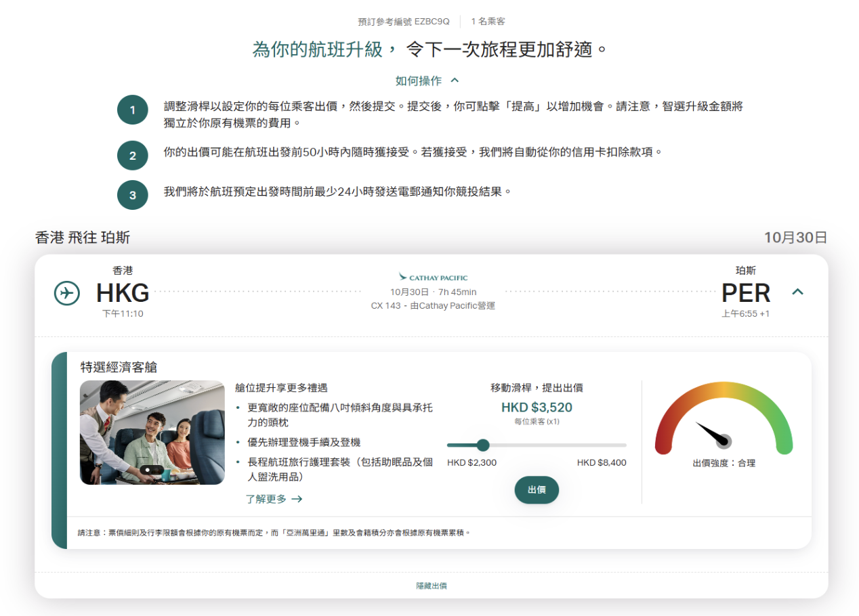Click the bid strength gauge
This screenshot has height=616, width=859.
click(724, 418)
